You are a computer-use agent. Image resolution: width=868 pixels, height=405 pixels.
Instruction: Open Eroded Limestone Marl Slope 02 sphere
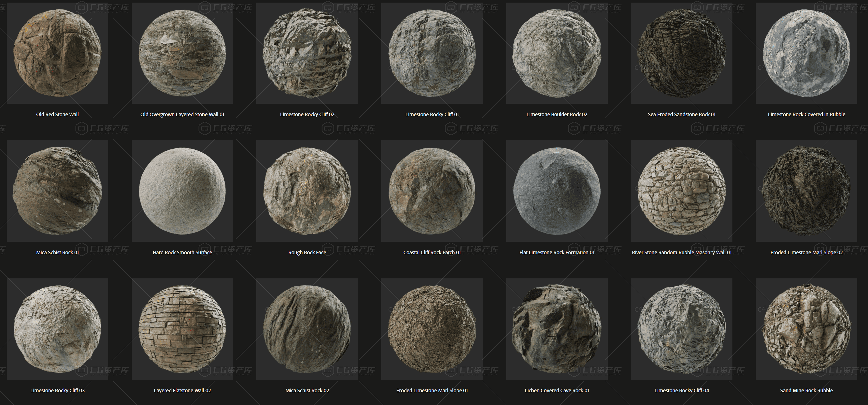[806, 191]
